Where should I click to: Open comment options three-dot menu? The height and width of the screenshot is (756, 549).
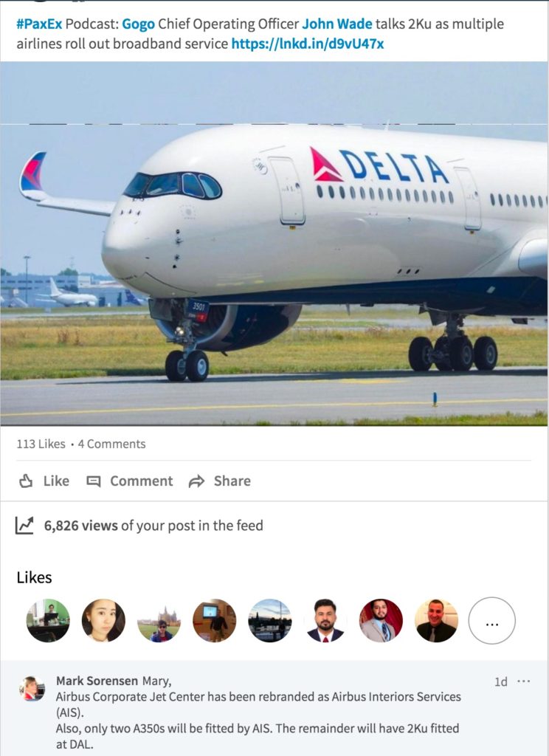(523, 681)
